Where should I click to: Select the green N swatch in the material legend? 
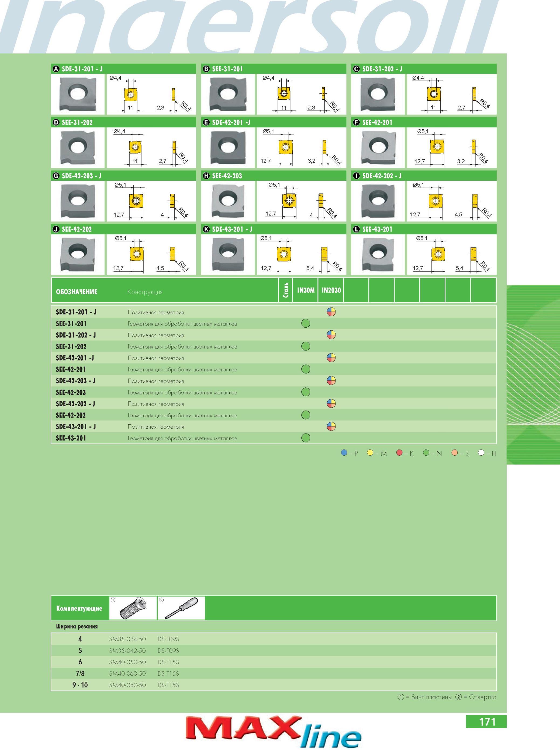[x=426, y=453]
